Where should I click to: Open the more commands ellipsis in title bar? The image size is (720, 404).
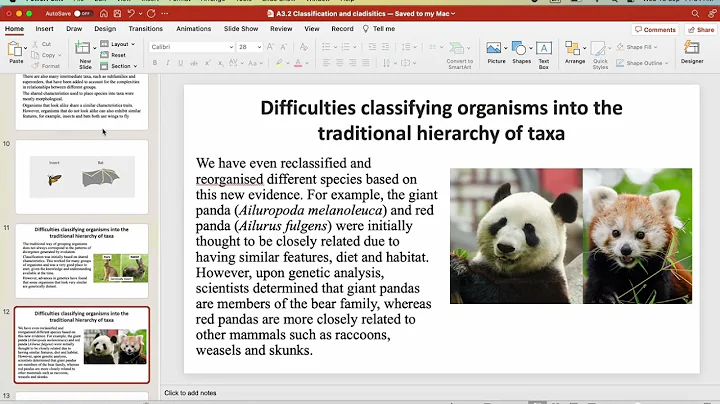click(165, 14)
